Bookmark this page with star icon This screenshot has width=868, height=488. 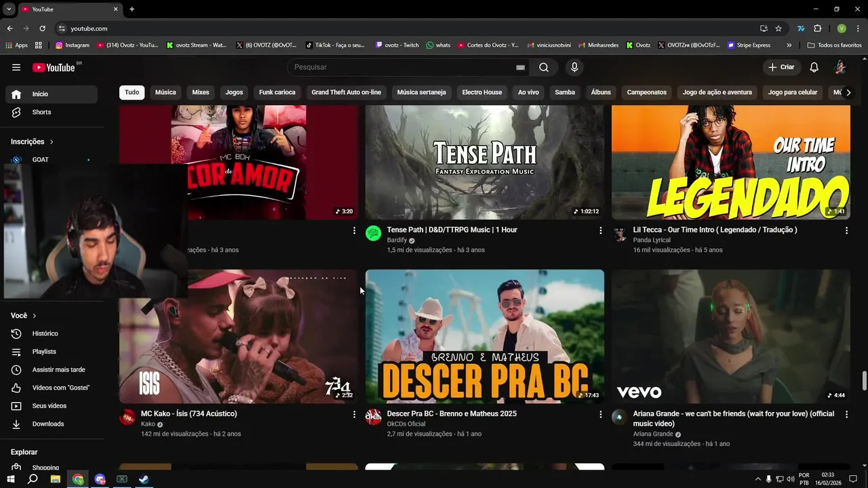click(778, 28)
